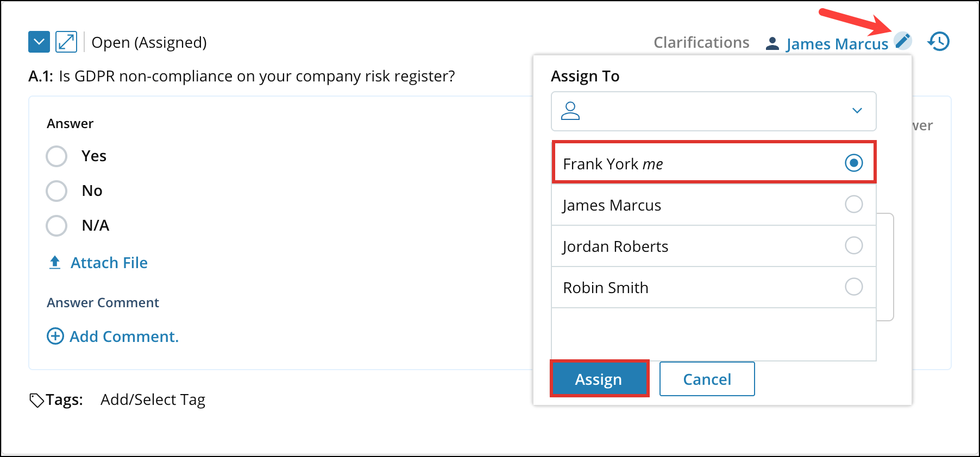
Task: Open the question history clock icon
Action: pos(939,41)
